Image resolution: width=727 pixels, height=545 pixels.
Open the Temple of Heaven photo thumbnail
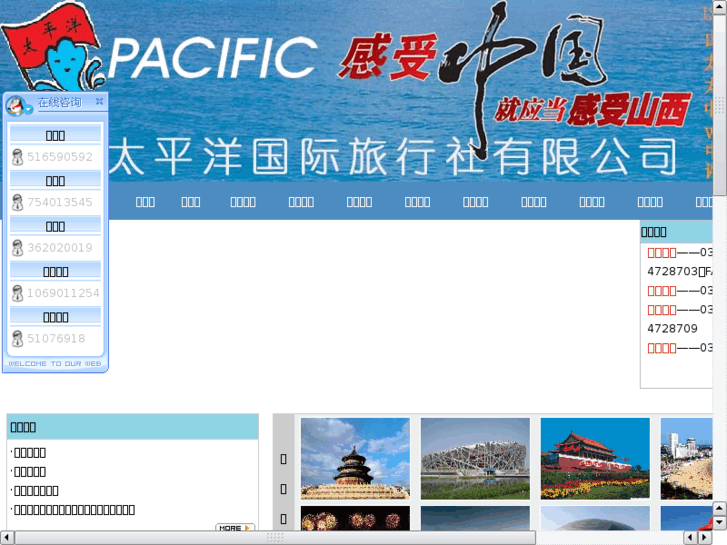[x=355, y=459]
